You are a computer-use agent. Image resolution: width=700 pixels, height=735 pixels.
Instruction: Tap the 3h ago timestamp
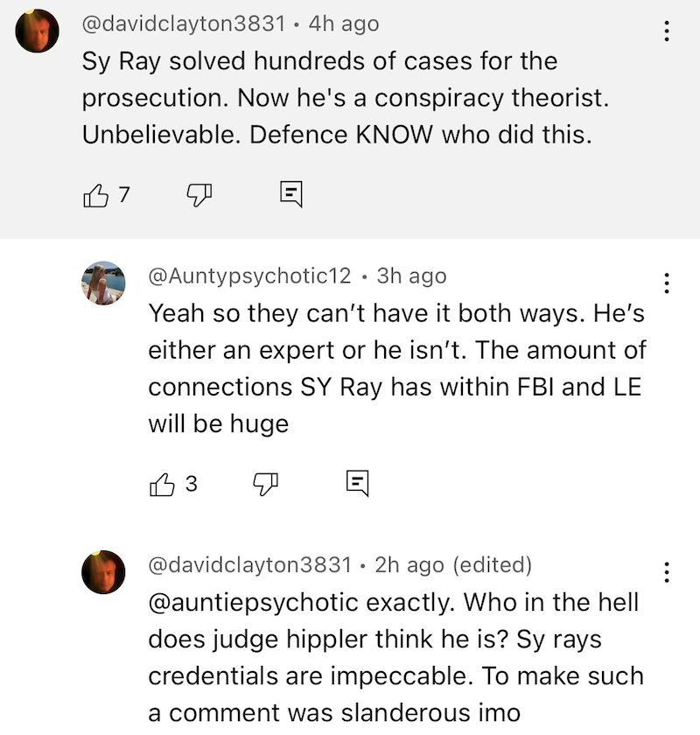point(411,276)
